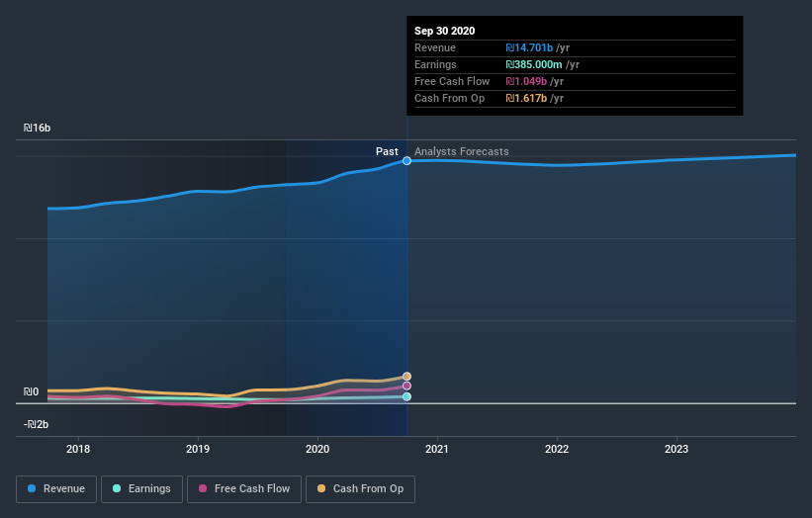
Task: Click the Cash From Op label in tooltip
Action: point(449,98)
